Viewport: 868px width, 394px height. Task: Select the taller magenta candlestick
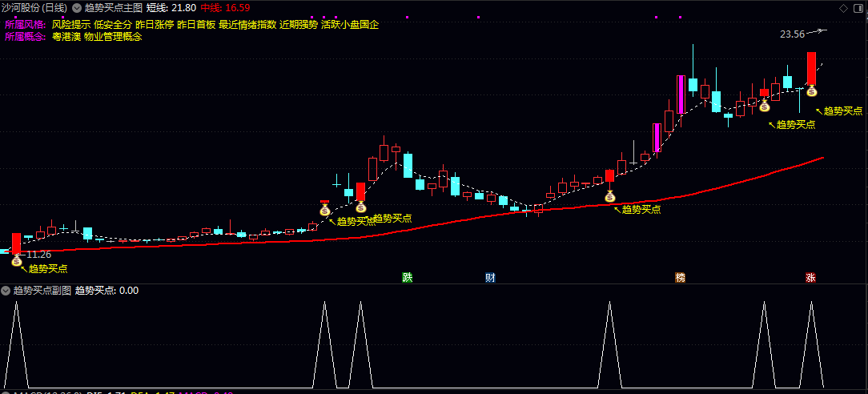click(x=681, y=94)
